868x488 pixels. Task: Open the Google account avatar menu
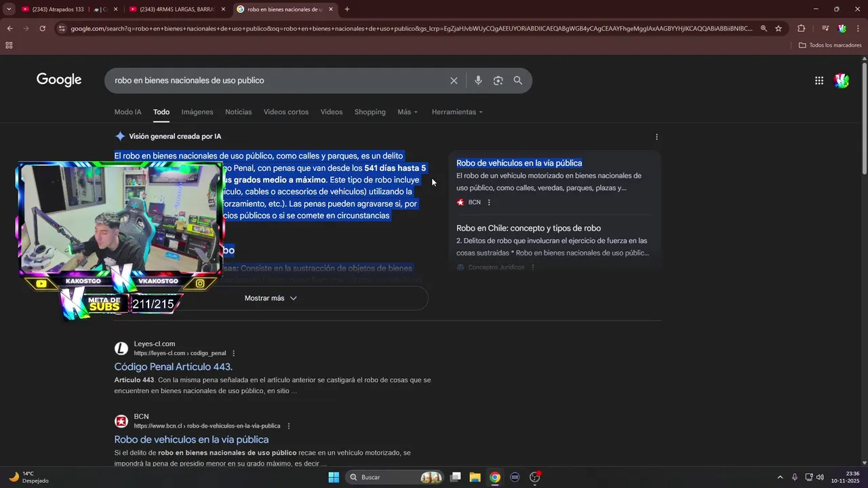[842, 81]
